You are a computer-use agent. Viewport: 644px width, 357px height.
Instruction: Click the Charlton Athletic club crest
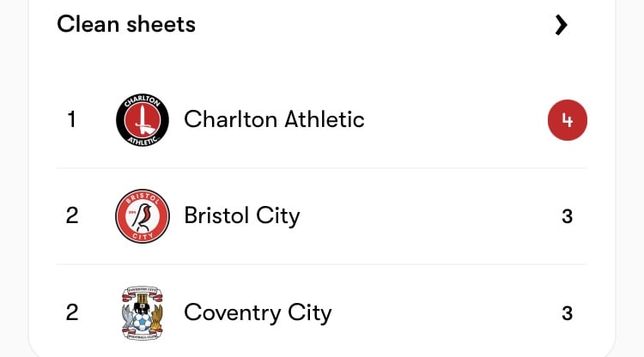coord(142,120)
